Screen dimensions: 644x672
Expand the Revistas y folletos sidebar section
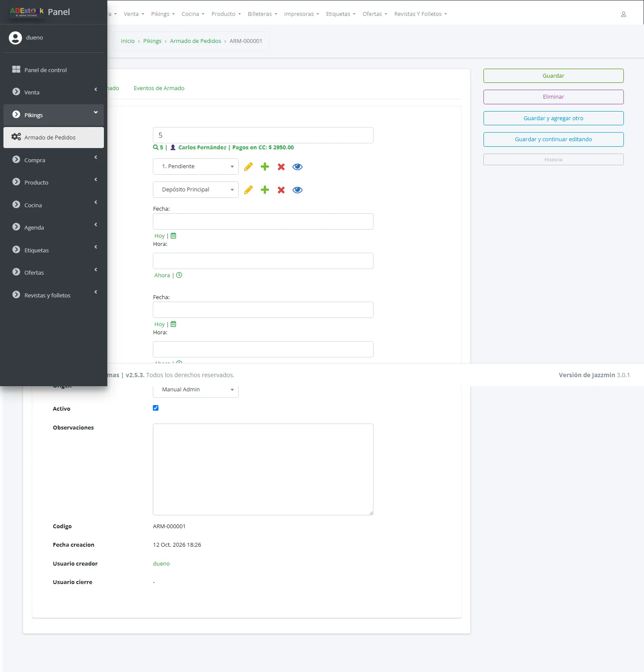click(54, 295)
